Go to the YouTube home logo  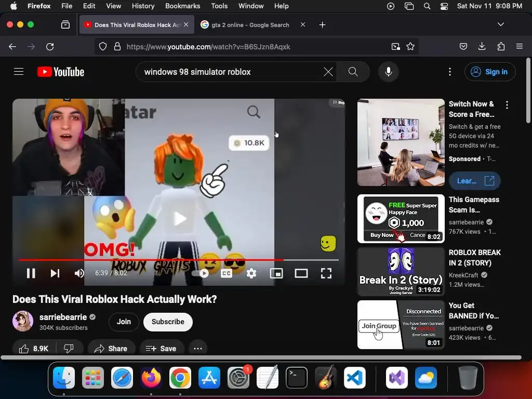(61, 72)
